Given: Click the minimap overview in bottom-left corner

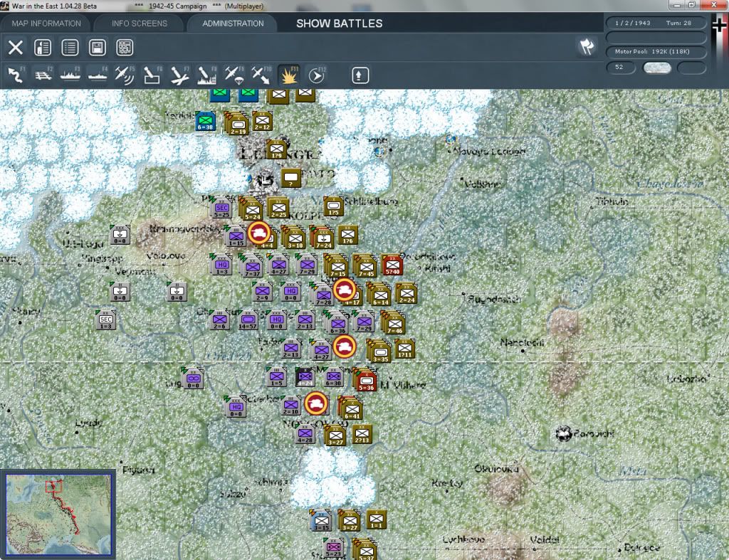Looking at the screenshot, I should click(x=58, y=514).
